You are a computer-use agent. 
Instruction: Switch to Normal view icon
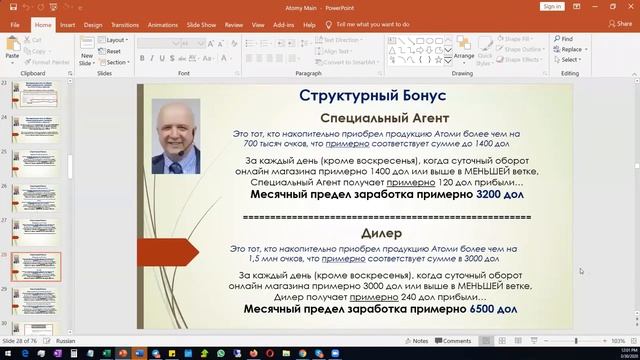click(x=486, y=341)
